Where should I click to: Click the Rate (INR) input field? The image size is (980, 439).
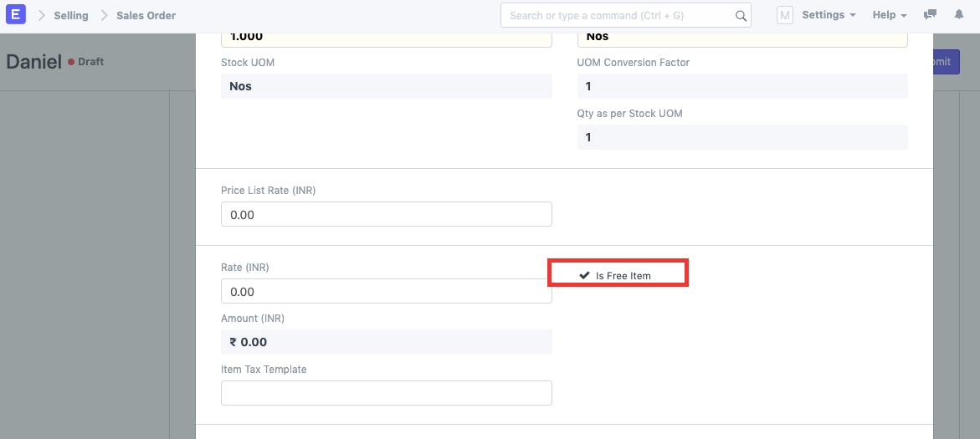tap(386, 292)
